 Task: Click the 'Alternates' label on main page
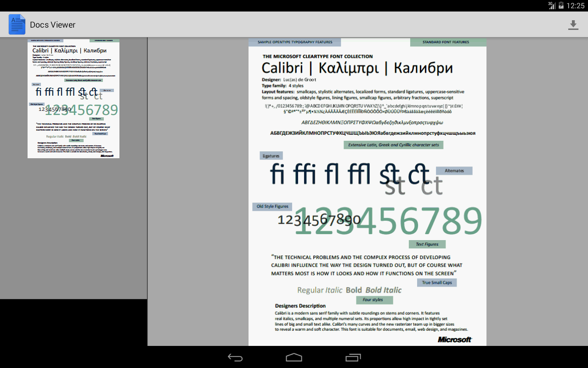[454, 171]
